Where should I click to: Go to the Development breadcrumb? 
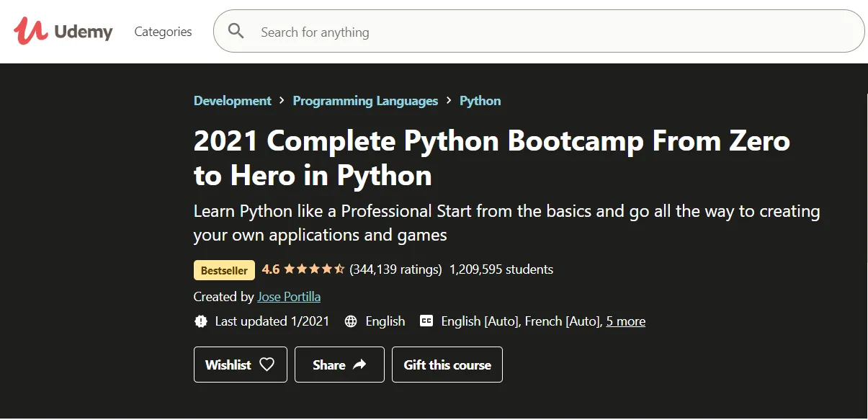(233, 101)
